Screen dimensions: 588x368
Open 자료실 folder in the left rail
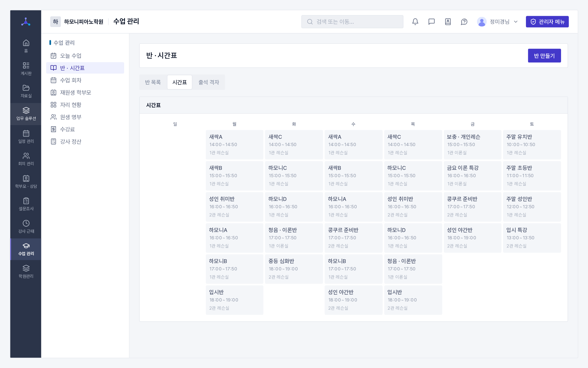(x=26, y=91)
